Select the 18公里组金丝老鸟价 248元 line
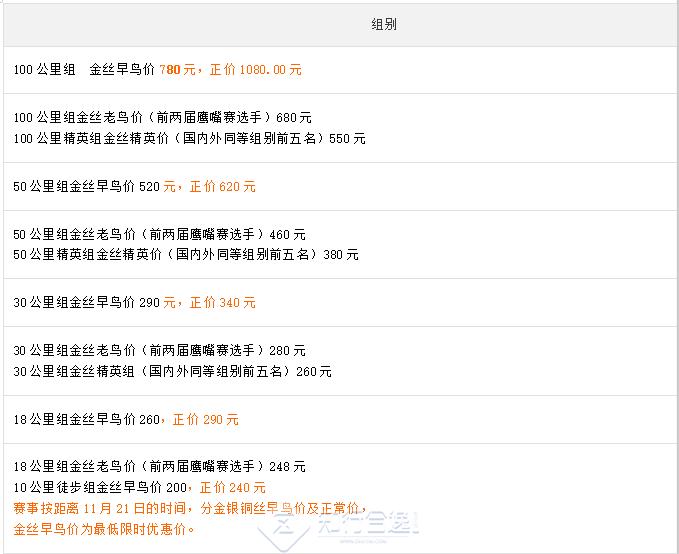This screenshot has height=554, width=679. (x=160, y=467)
